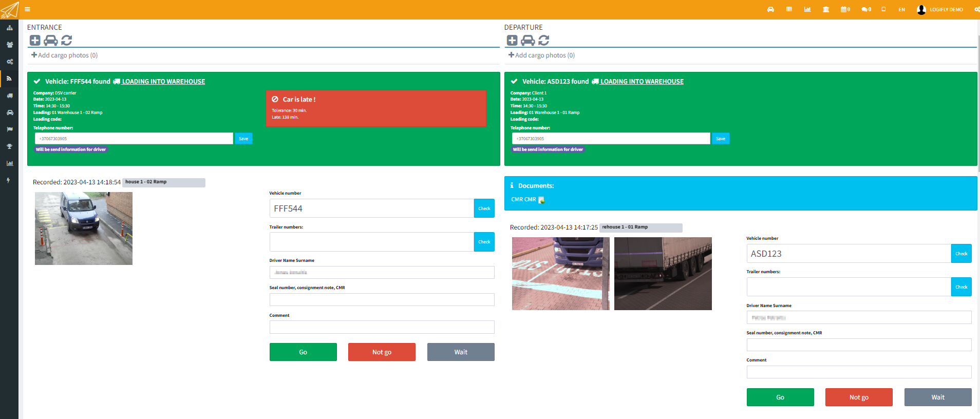Save the telephone number for vehicle ASD123
Screen dimensions: 980x419
pos(721,139)
